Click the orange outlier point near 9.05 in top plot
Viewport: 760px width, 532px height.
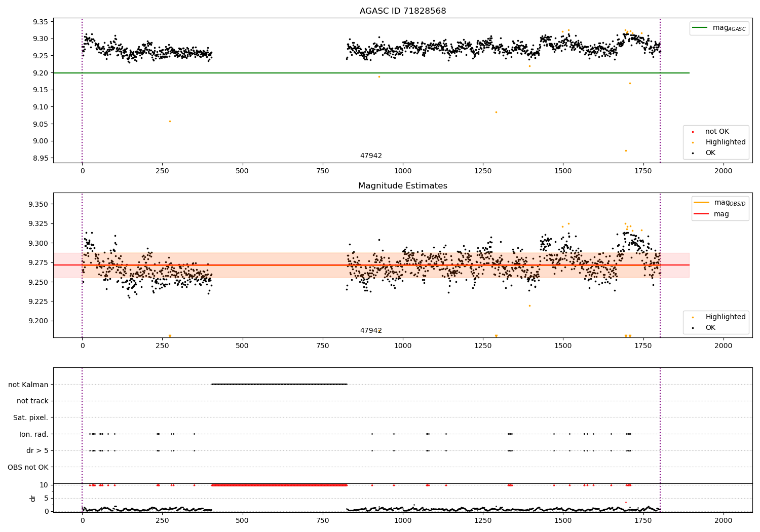tap(170, 121)
